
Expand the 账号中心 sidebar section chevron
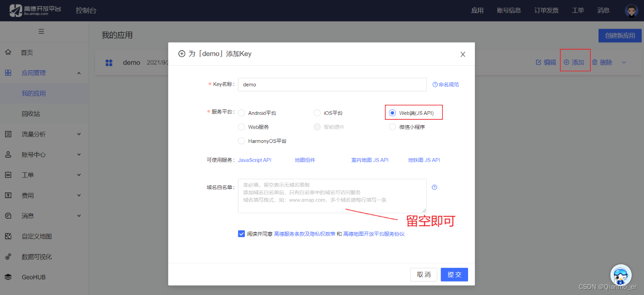[79, 154]
